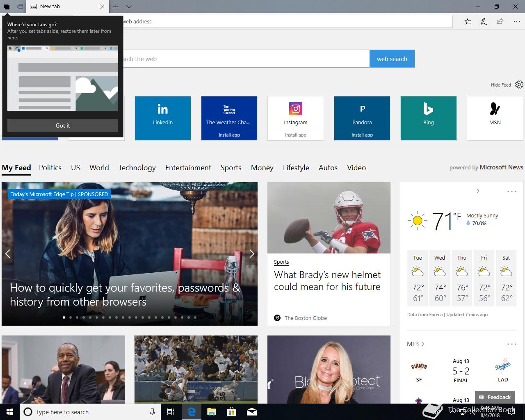Click the Feedback button

click(495, 397)
